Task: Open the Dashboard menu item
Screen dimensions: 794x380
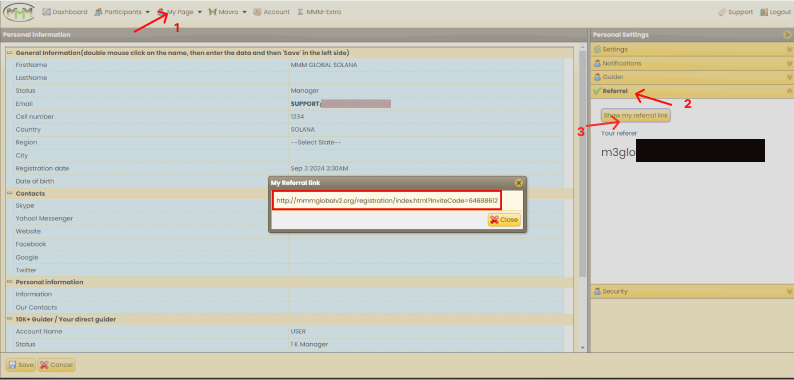Action: coord(64,12)
